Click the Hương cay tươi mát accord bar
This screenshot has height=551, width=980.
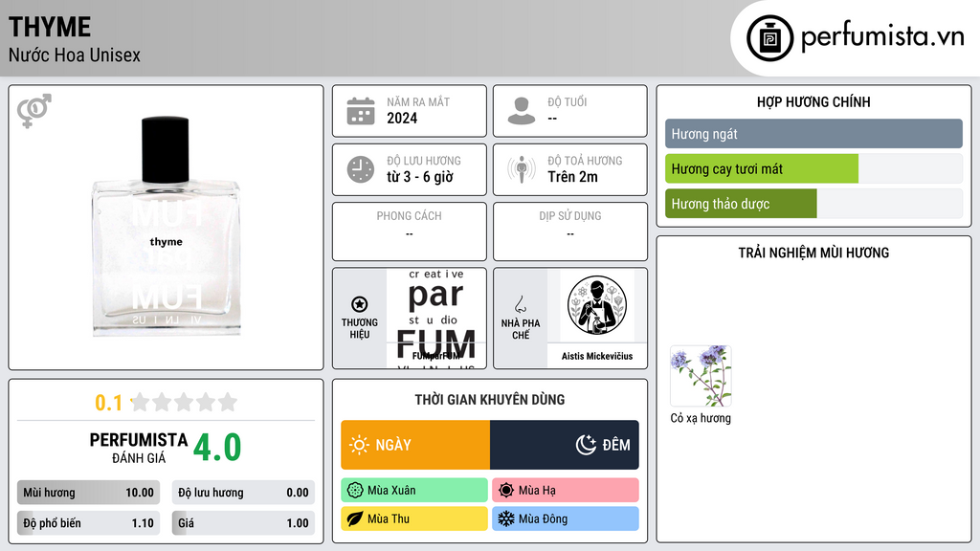813,168
